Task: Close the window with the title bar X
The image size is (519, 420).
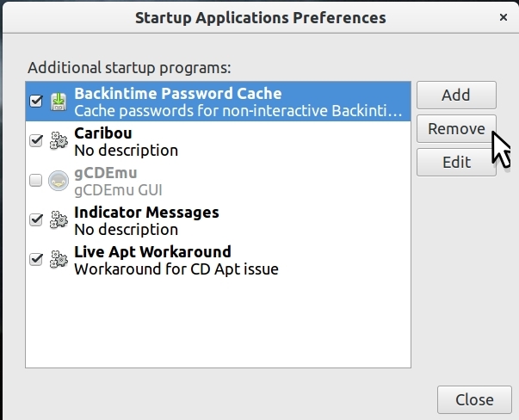Action: (503, 17)
